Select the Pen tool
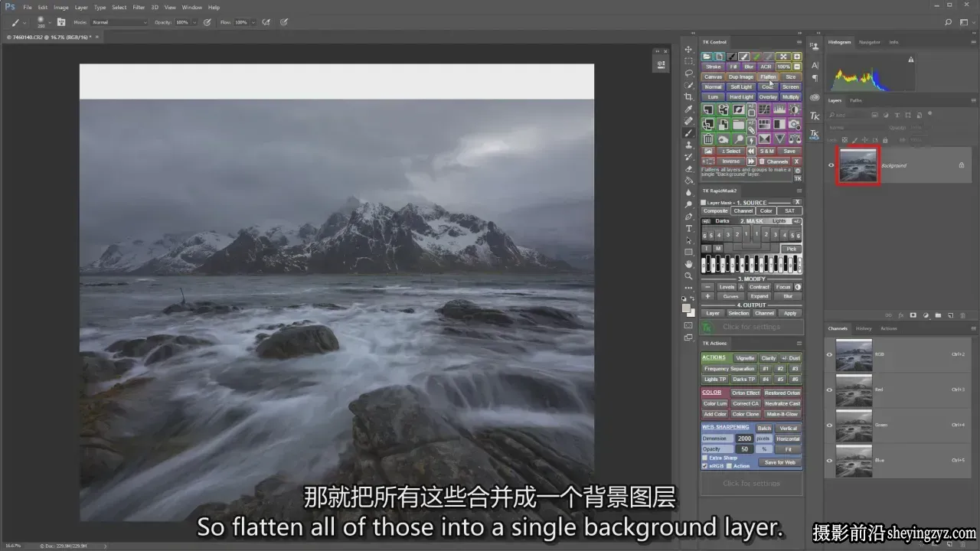This screenshot has height=551, width=980. pos(688,217)
